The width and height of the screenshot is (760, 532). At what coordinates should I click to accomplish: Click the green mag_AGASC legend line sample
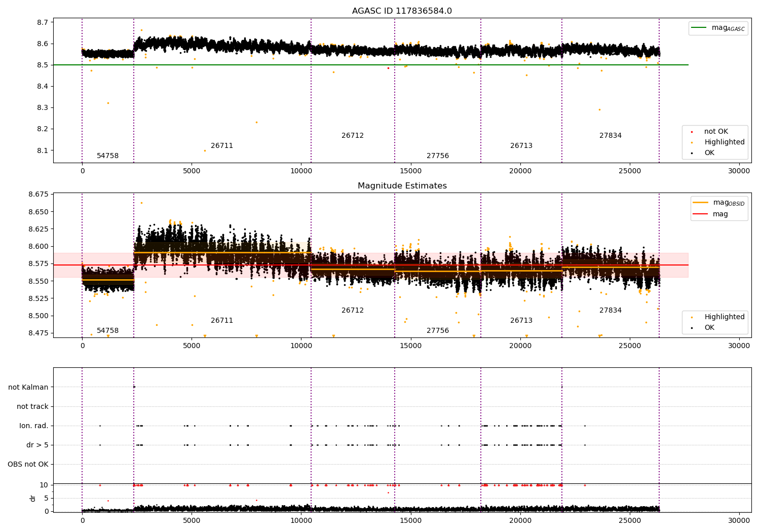(700, 28)
